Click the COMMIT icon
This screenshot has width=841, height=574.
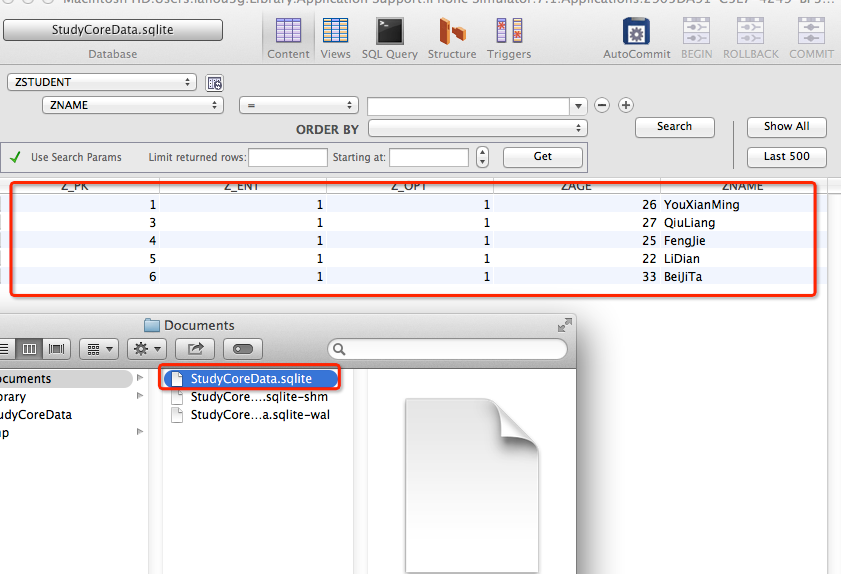click(x=811, y=38)
